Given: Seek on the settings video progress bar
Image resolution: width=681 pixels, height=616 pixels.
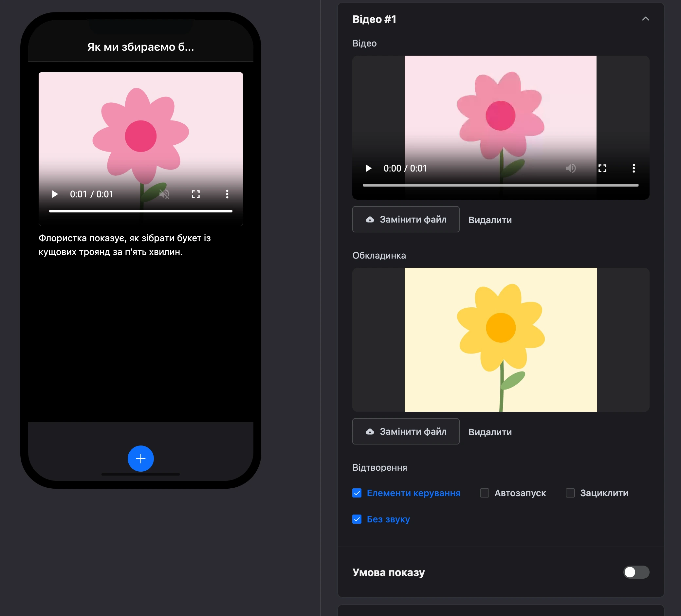Looking at the screenshot, I should 501,185.
